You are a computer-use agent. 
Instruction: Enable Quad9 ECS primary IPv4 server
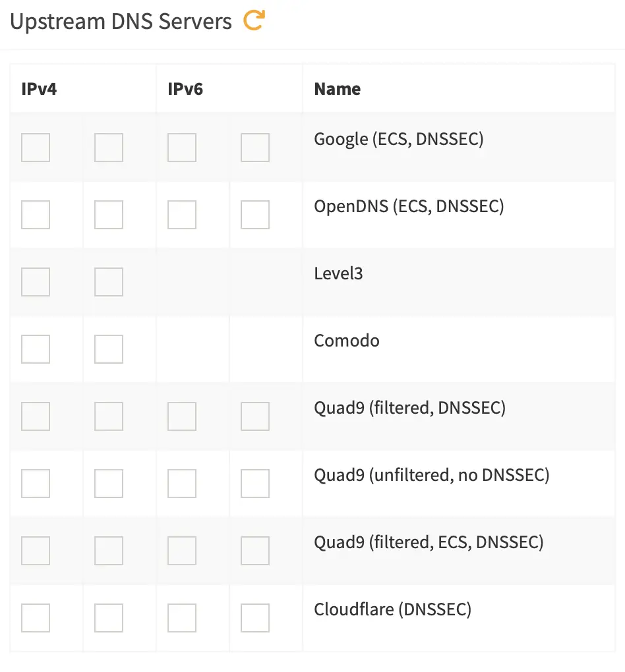pos(35,550)
